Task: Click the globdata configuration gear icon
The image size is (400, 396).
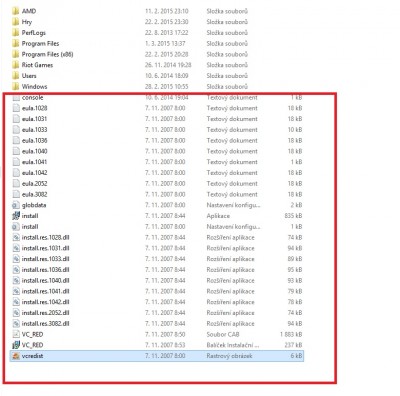Action: 16,205
